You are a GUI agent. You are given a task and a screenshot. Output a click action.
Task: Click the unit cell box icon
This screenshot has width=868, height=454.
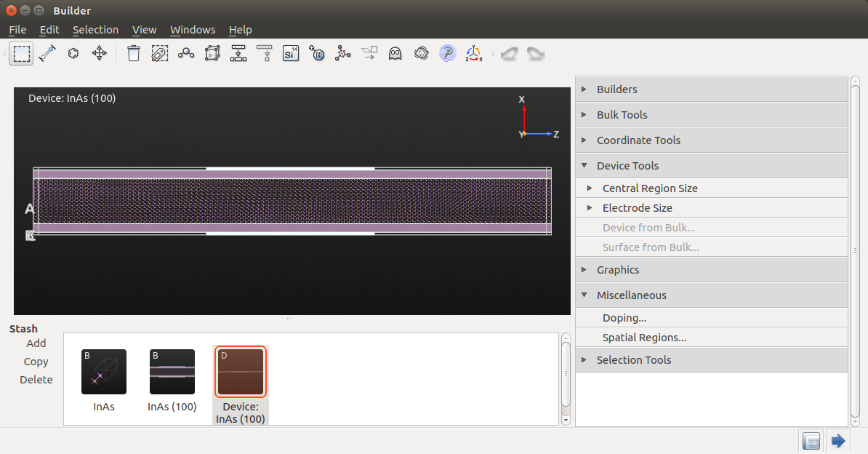[212, 53]
